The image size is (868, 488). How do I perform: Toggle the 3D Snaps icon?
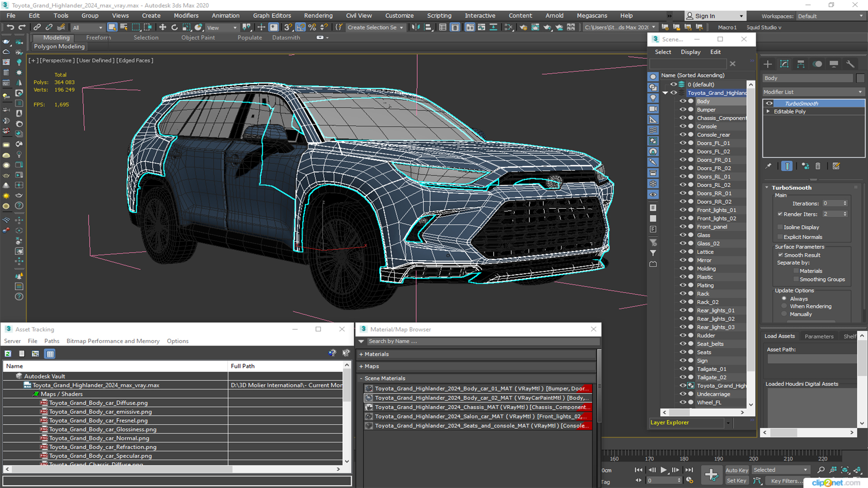pos(288,27)
